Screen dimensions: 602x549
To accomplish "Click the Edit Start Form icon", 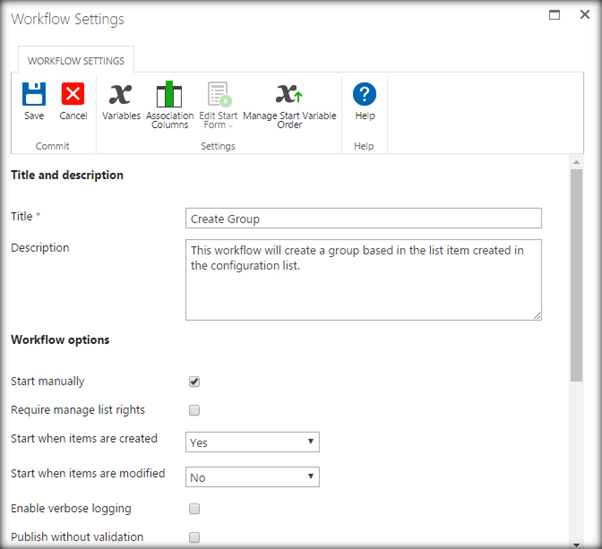I will [218, 95].
